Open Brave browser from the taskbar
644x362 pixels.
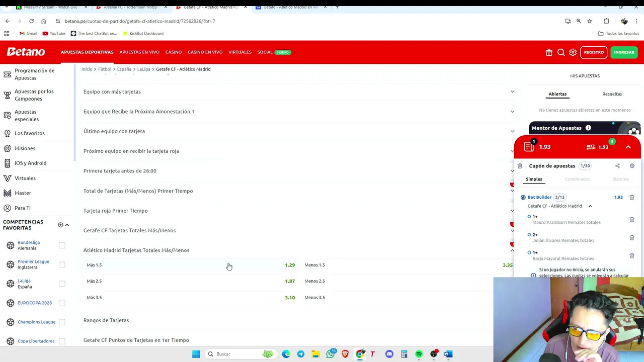click(345, 354)
